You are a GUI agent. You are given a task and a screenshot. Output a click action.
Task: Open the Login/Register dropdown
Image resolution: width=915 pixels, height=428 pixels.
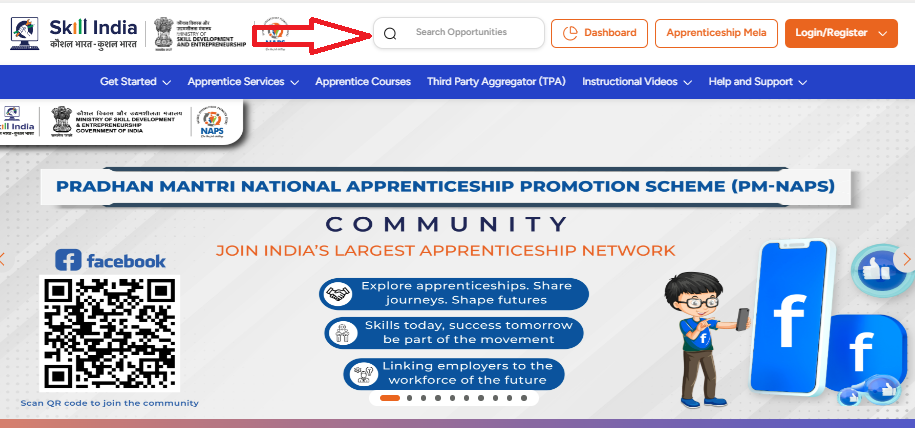tap(841, 33)
